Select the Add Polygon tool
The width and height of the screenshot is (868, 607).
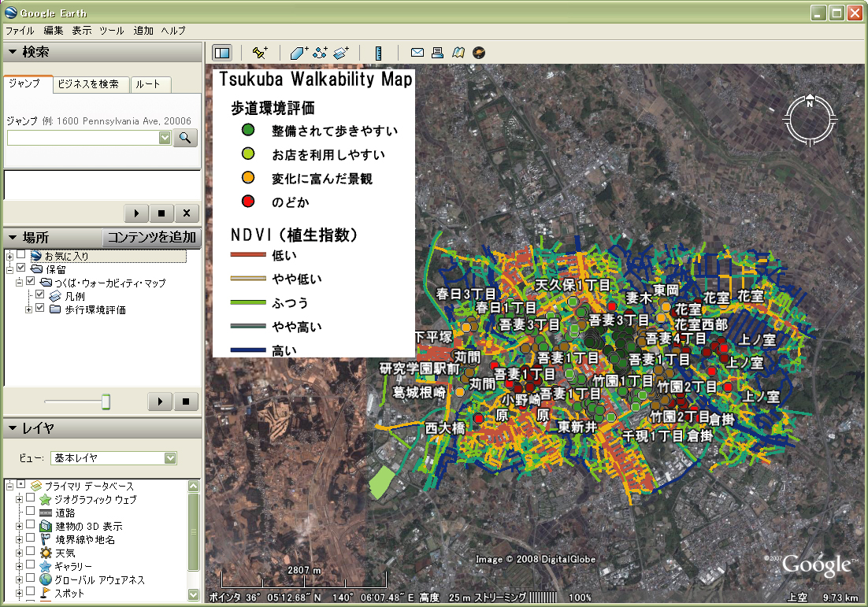pos(299,53)
